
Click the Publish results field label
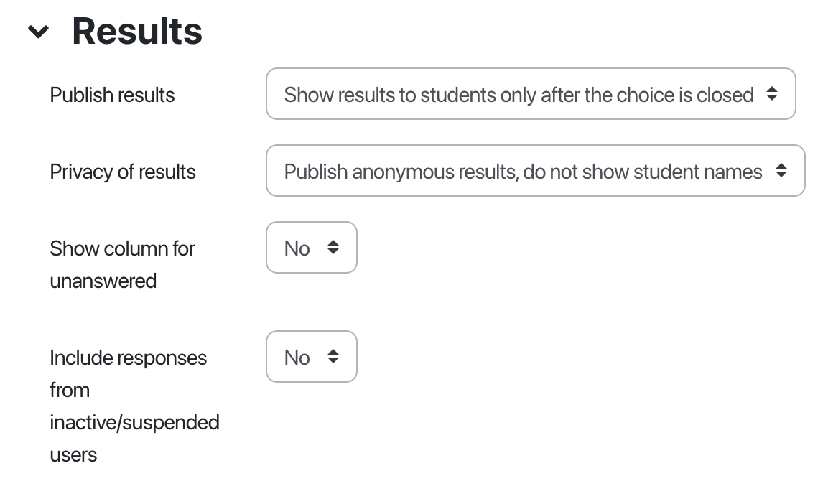pos(112,95)
